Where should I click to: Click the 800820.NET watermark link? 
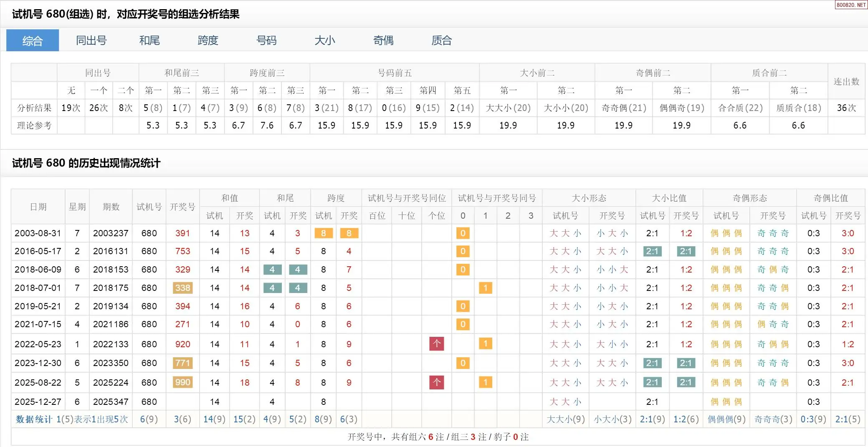(x=851, y=5)
